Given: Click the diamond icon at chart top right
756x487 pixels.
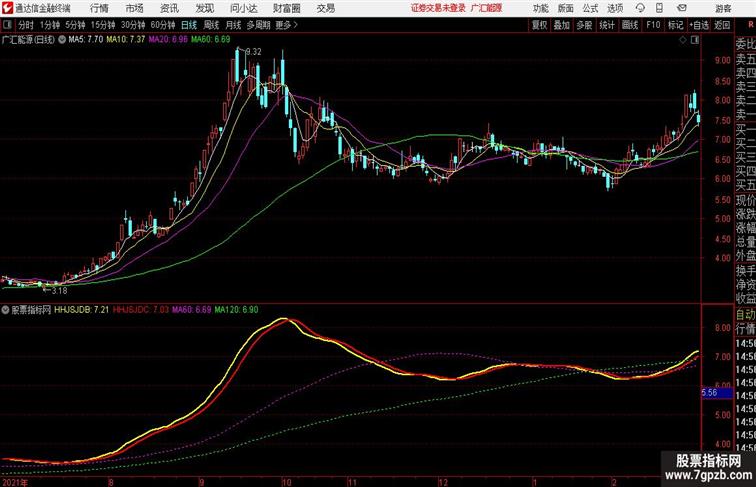Looking at the screenshot, I should click(x=683, y=40).
